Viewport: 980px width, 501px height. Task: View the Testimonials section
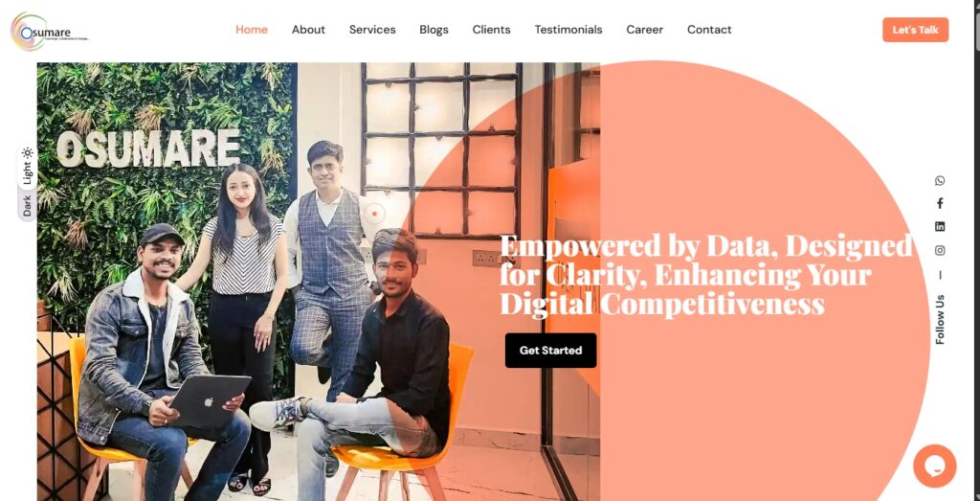coord(568,30)
